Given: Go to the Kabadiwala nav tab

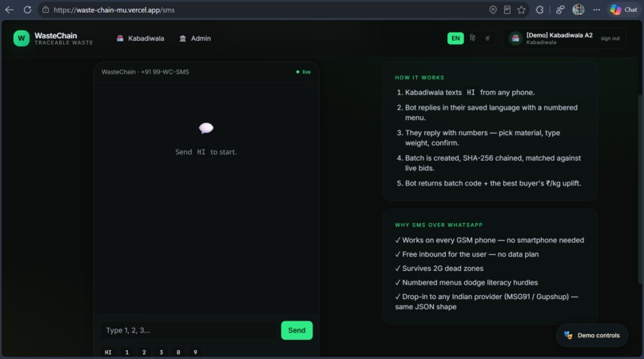Looking at the screenshot, I should [x=140, y=38].
